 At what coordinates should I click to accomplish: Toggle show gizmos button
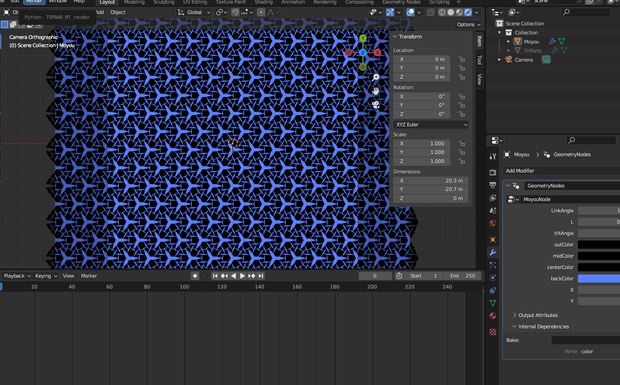390,12
